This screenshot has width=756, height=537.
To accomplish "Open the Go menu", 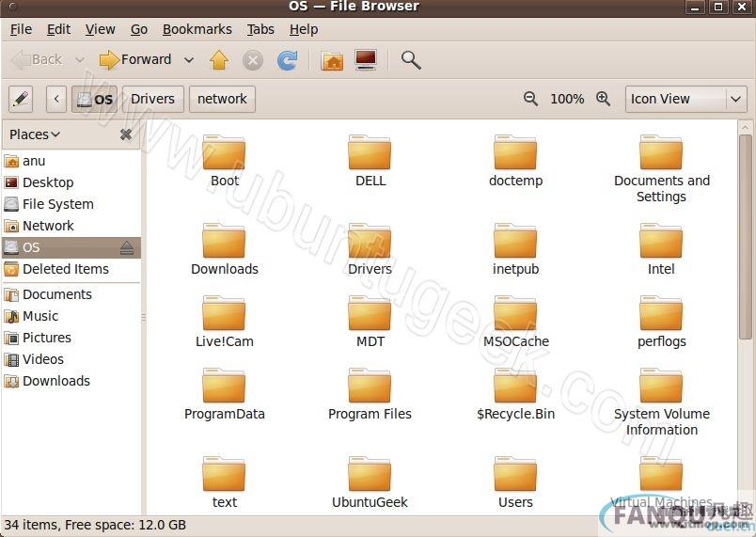I will click(x=139, y=30).
